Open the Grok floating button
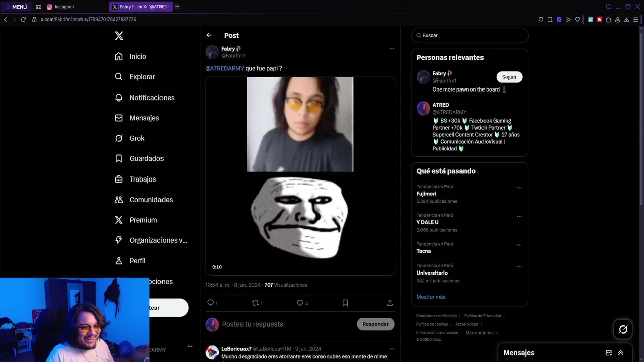 [x=623, y=329]
